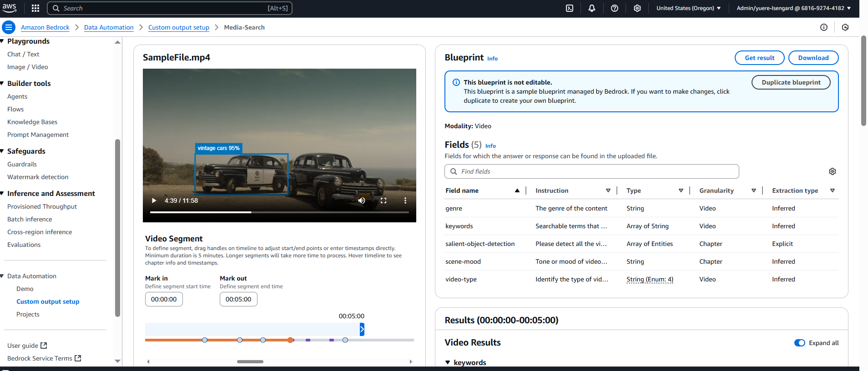The width and height of the screenshot is (868, 371).
Task: Play the SampleFile.mp4 video
Action: [154, 201]
